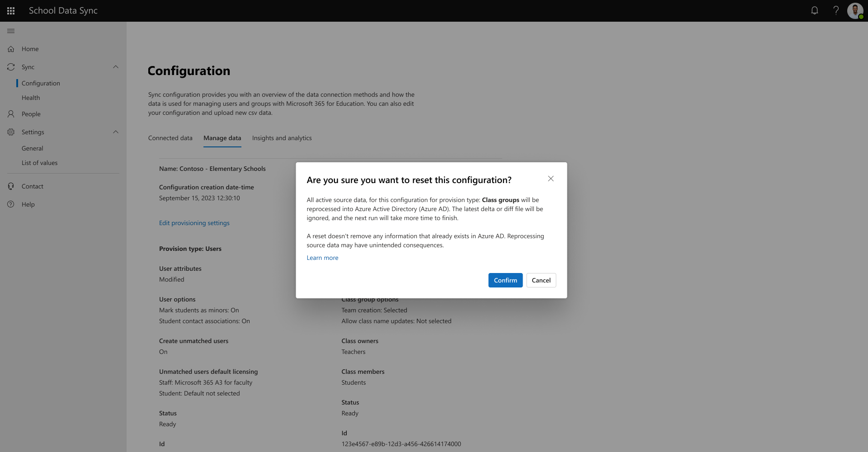Click 'Allow class name updates: Not selected'
The height and width of the screenshot is (452, 868).
396,321
